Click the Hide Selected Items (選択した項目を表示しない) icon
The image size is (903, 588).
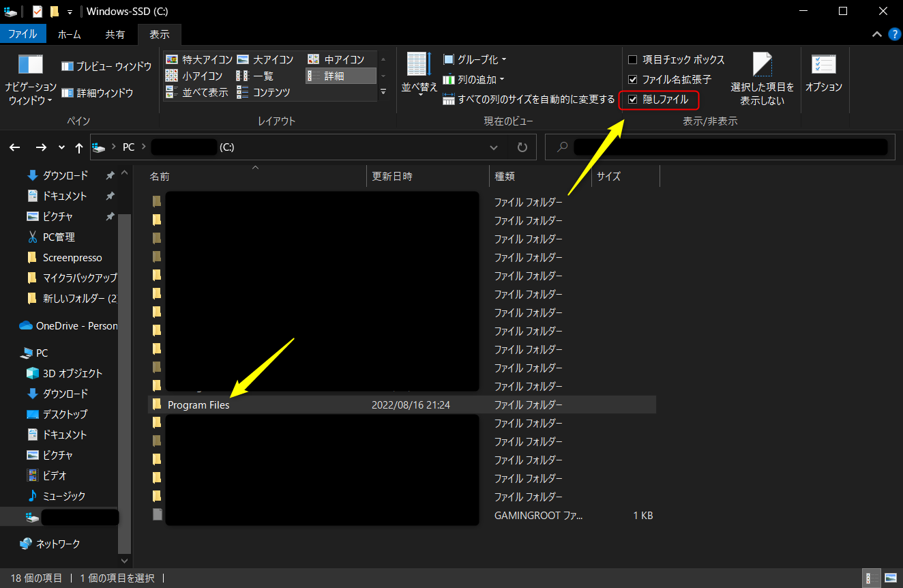[x=762, y=65]
